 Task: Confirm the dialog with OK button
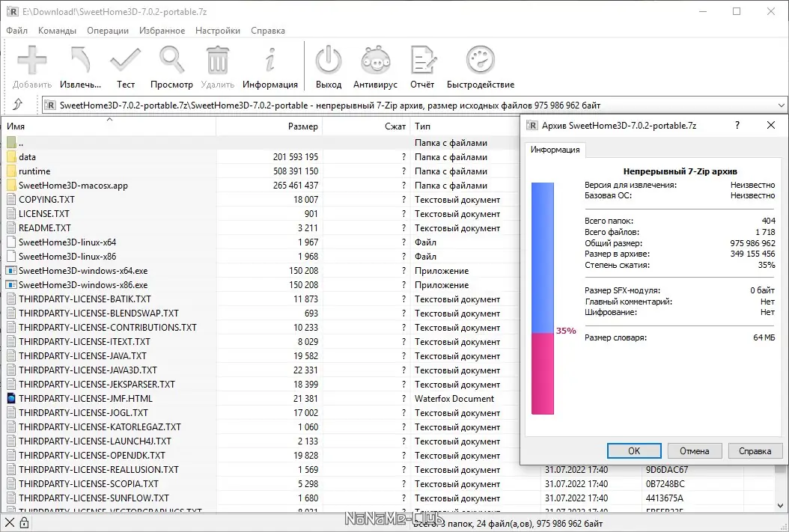pyautogui.click(x=634, y=451)
